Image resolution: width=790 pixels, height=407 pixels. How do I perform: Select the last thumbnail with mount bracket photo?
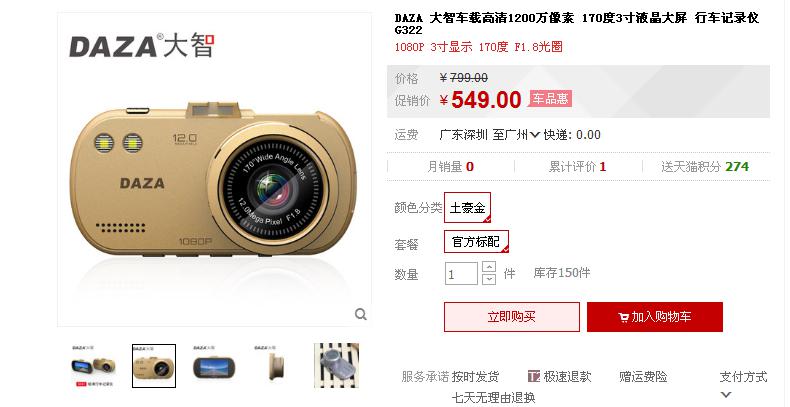(337, 366)
